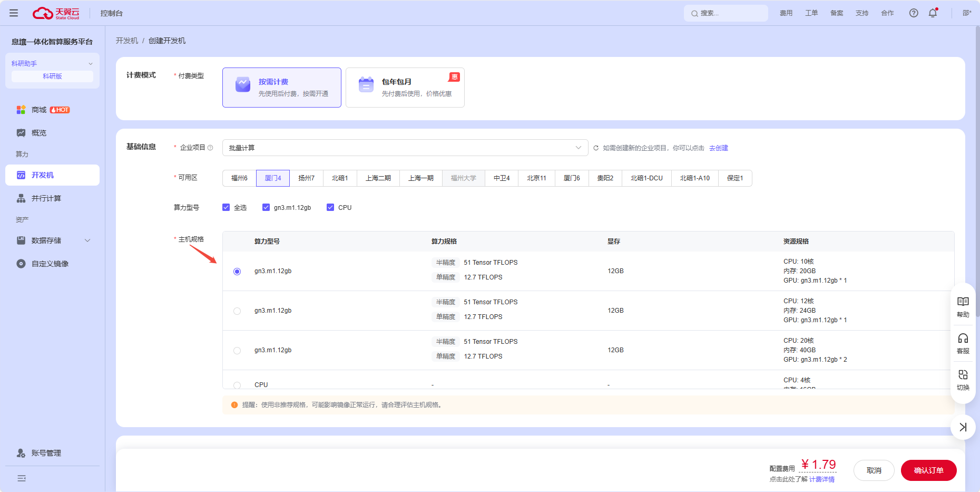
Task: Open the account menu at top right
Action: 967,13
